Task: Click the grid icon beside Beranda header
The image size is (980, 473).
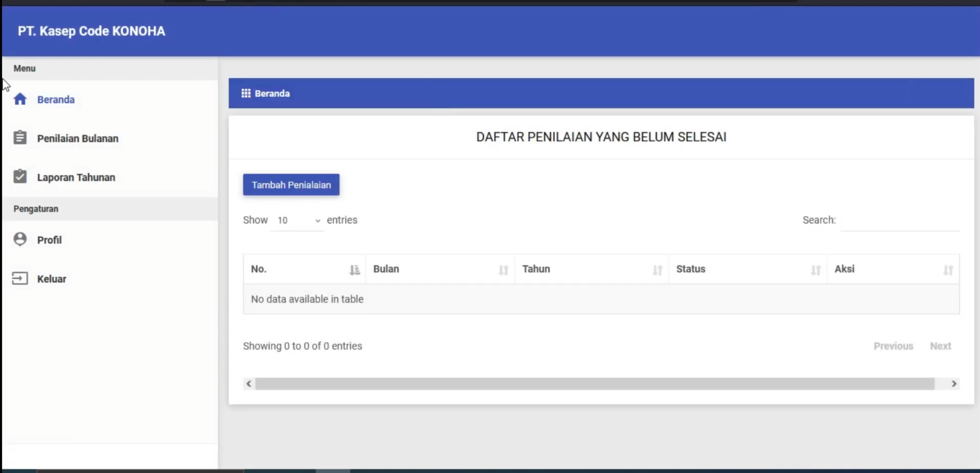Action: point(246,93)
